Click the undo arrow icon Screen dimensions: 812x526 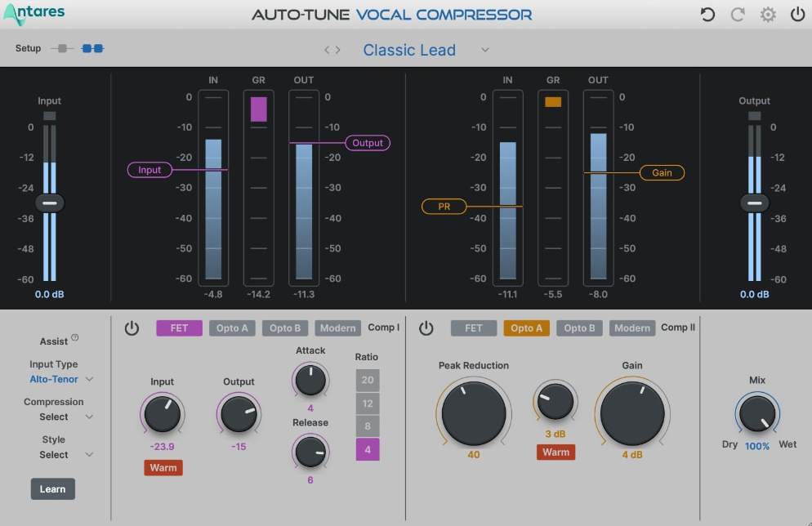(707, 15)
